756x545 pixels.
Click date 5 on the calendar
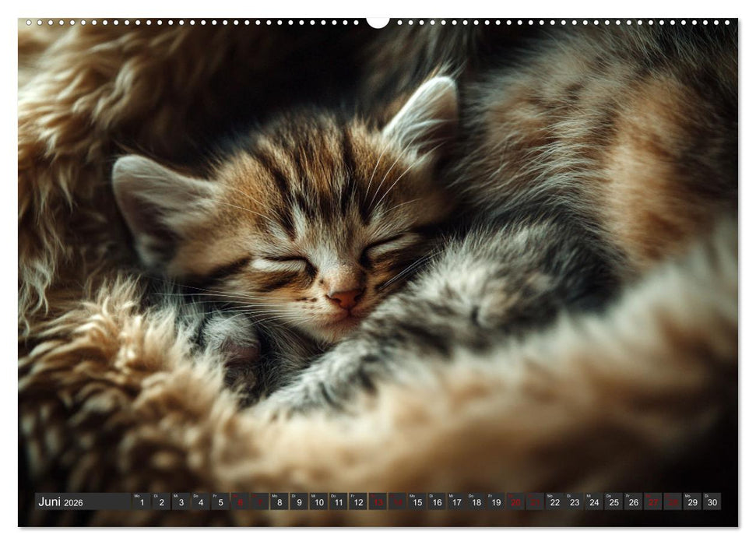220,502
